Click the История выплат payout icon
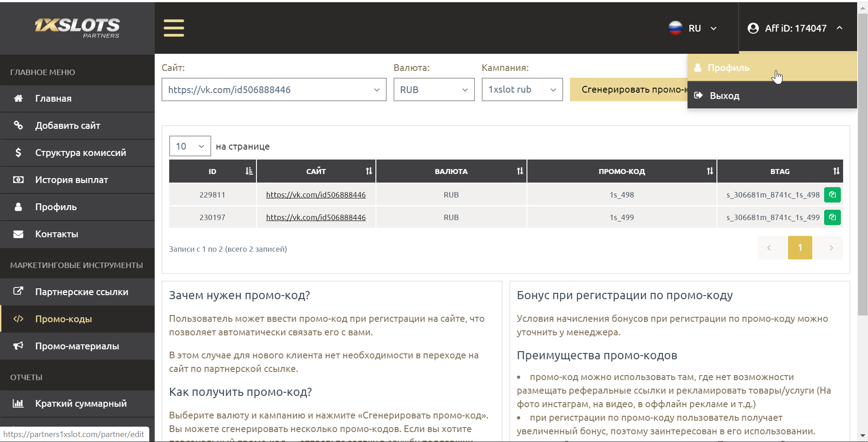Screen dimensions: 868x442 coord(18,179)
